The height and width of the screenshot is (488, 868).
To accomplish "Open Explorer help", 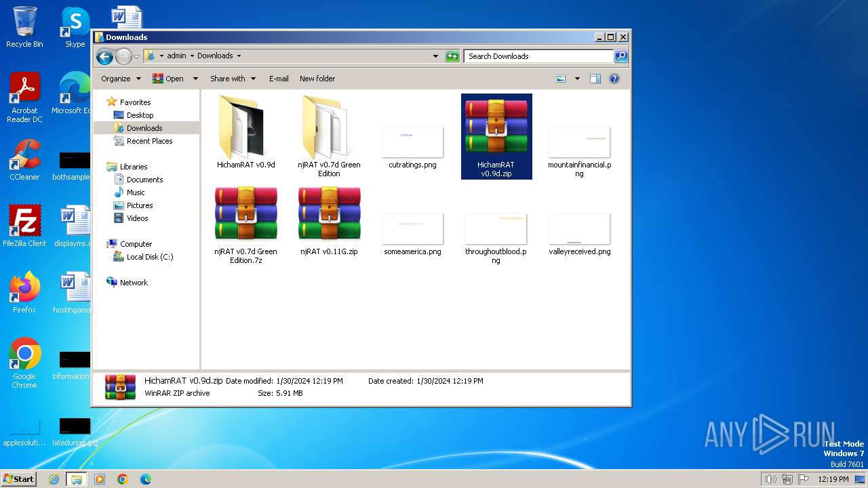I will (614, 79).
